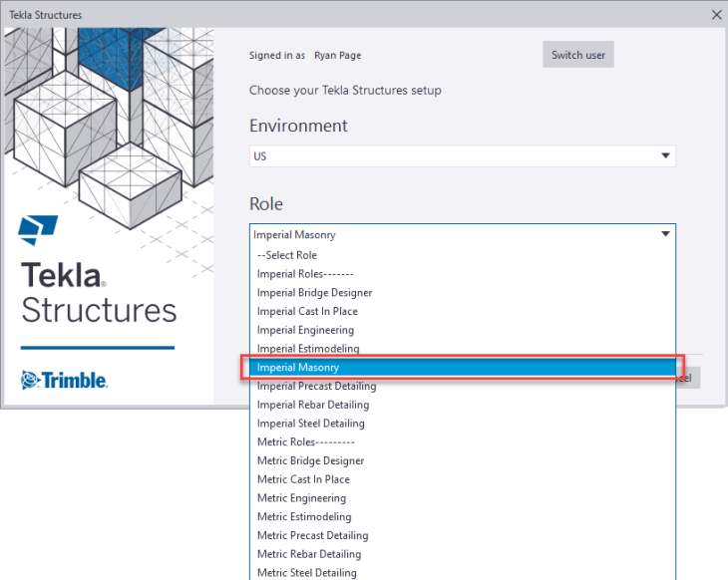Choose Metric Steel Detailing role
Viewport: 728px width, 580px height.
click(x=462, y=573)
